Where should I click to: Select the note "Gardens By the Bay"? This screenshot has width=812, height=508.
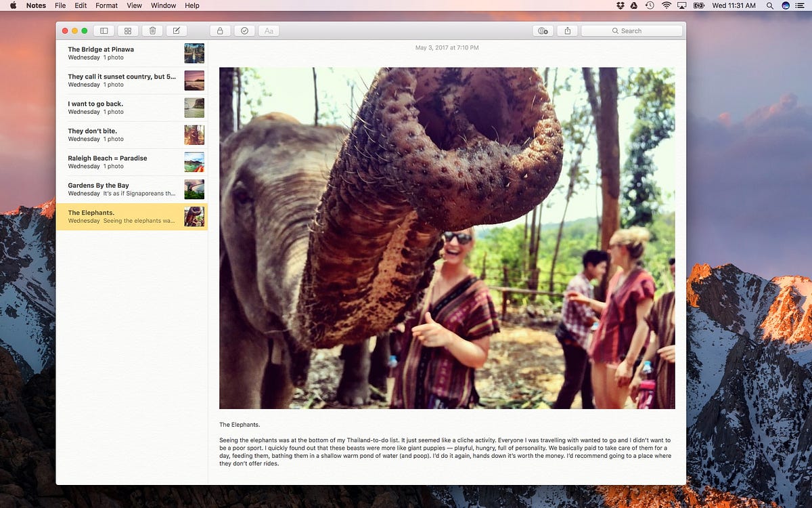click(132, 189)
